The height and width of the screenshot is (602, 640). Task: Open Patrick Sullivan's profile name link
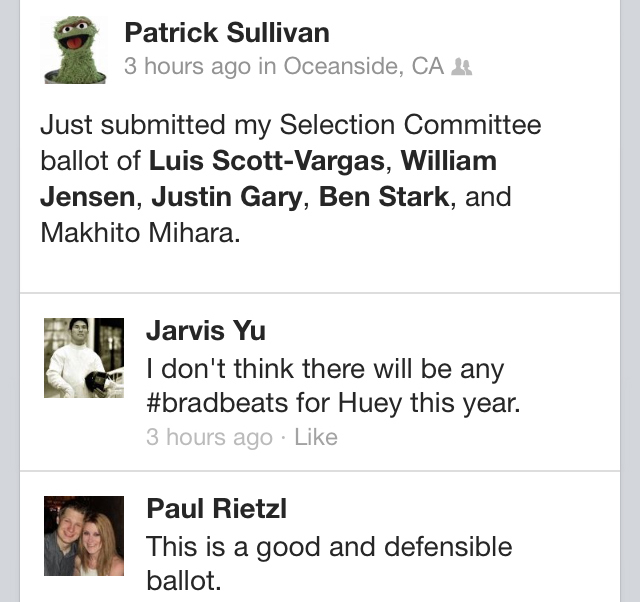click(227, 33)
